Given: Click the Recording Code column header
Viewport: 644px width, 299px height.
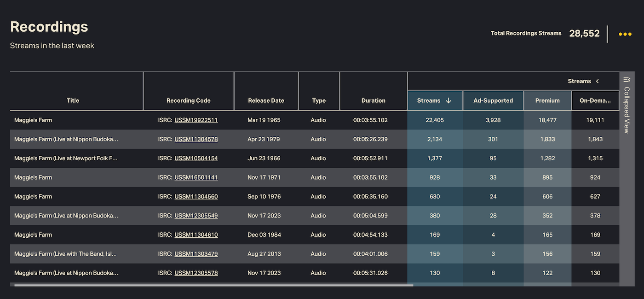Looking at the screenshot, I should (188, 100).
